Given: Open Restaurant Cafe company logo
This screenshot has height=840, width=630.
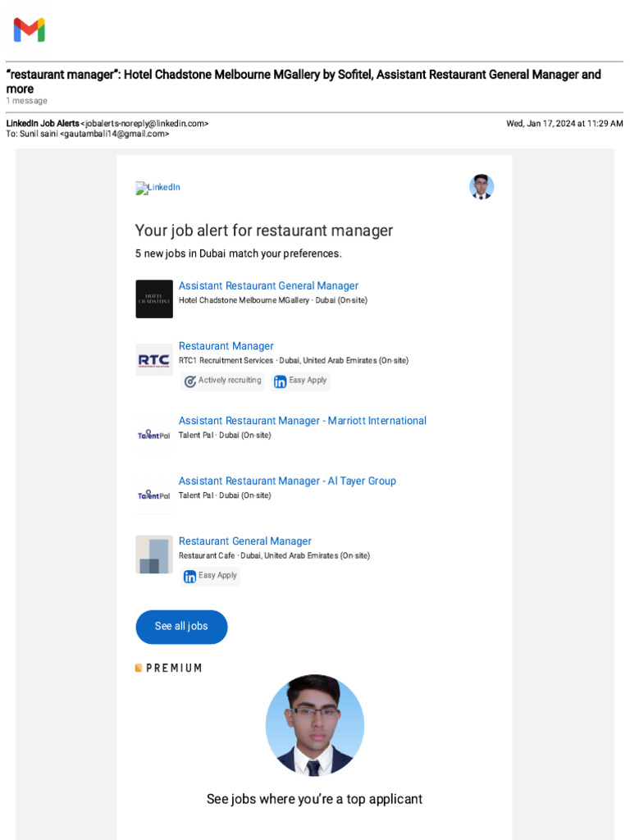Looking at the screenshot, I should 154,555.
